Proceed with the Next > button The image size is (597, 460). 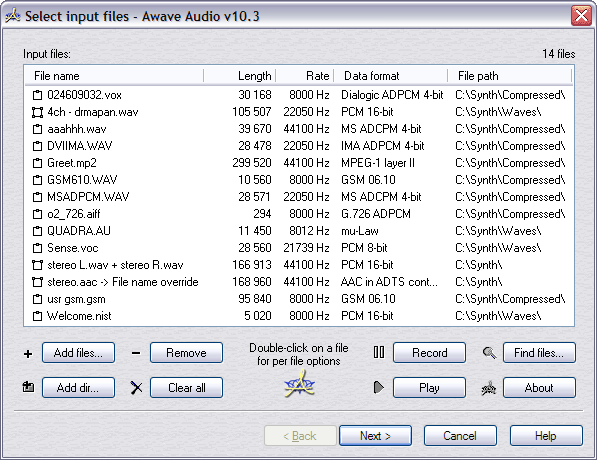point(375,436)
